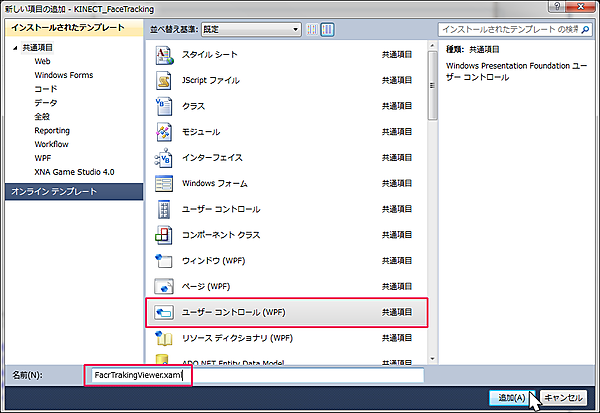Click the キャンセル button
Viewport: 600px width, 413px height.
tap(563, 398)
